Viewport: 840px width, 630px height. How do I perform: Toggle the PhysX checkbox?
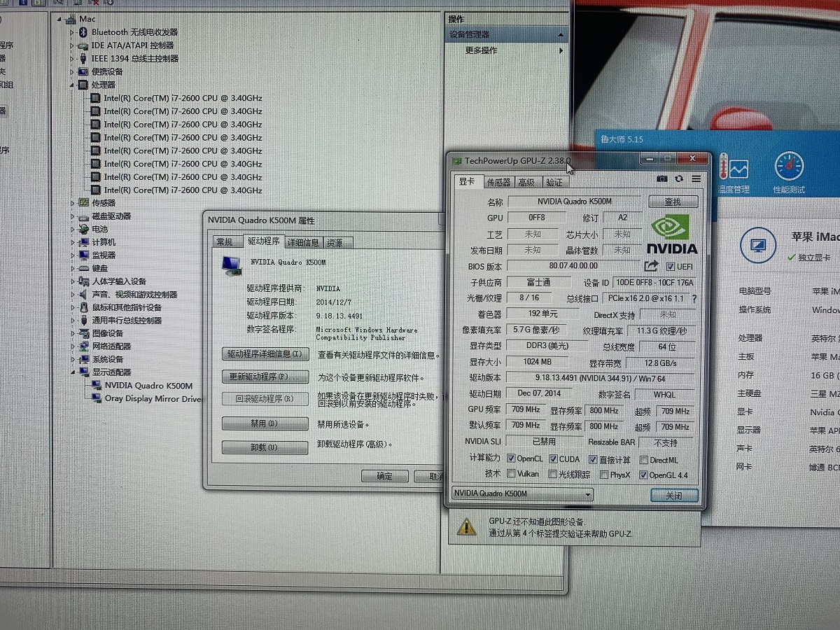(603, 475)
